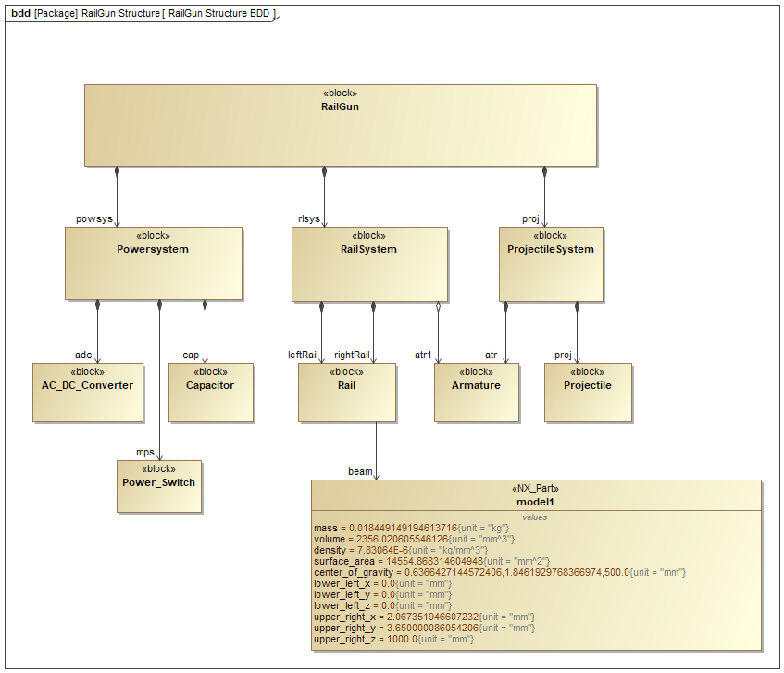Click the powsys role label
This screenshot has width=784, height=673.
(x=94, y=219)
